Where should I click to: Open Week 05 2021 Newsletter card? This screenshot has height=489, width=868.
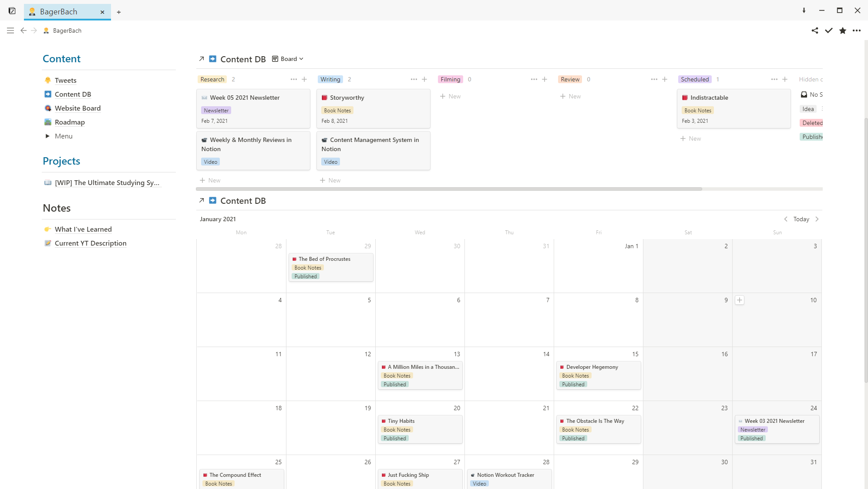click(253, 108)
